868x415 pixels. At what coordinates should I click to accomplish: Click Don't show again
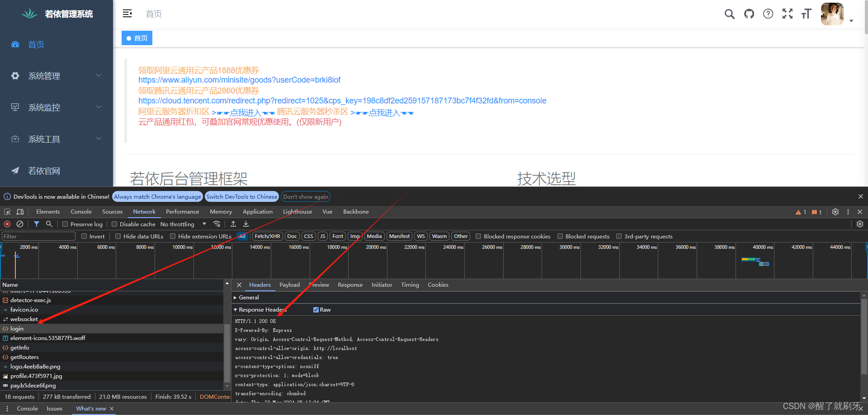tap(306, 196)
